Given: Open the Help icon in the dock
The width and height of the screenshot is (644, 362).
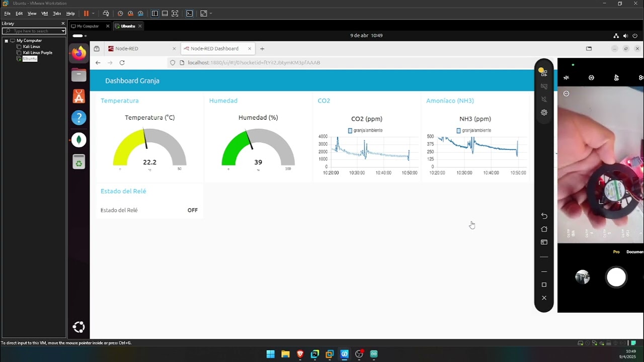Looking at the screenshot, I should [78, 118].
